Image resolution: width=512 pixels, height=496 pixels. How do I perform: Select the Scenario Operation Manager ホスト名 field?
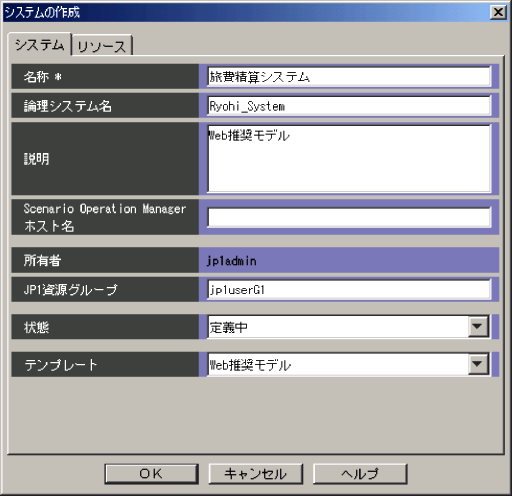pos(349,217)
